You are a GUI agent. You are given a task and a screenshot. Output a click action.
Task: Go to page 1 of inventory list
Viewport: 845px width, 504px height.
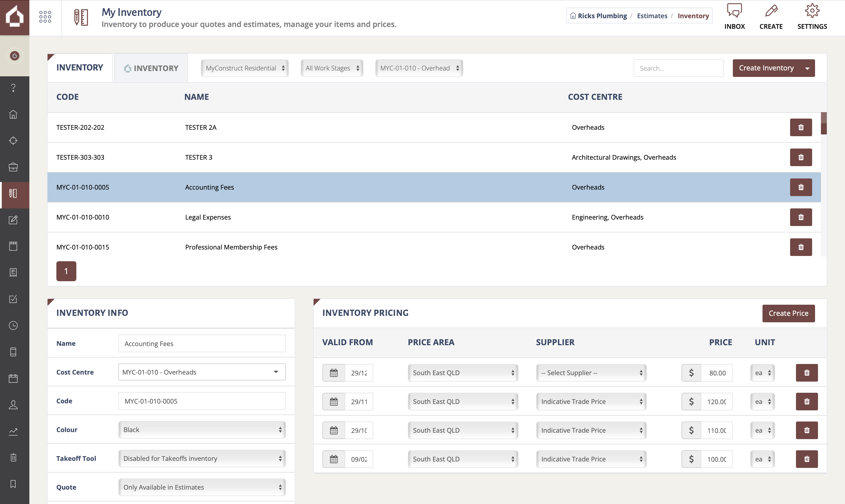(x=66, y=271)
